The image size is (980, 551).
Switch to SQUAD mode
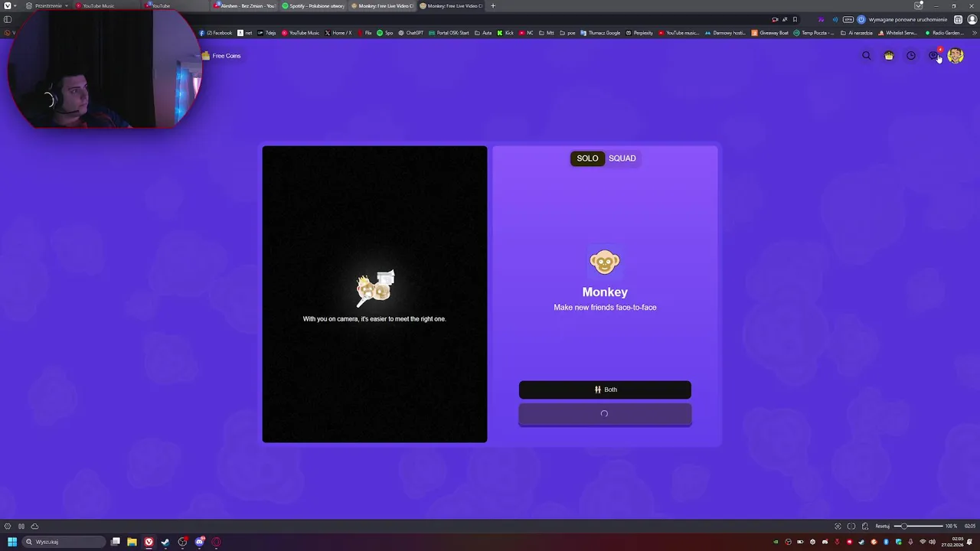(x=622, y=158)
